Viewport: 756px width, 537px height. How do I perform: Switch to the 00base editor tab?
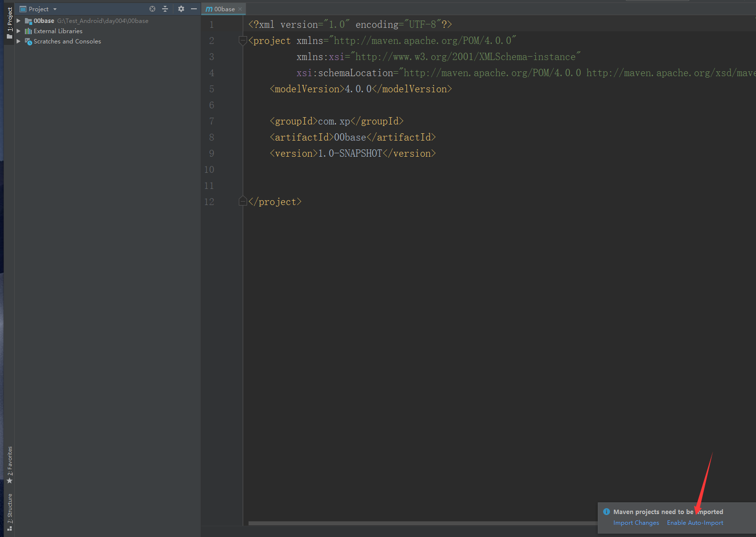pos(224,9)
